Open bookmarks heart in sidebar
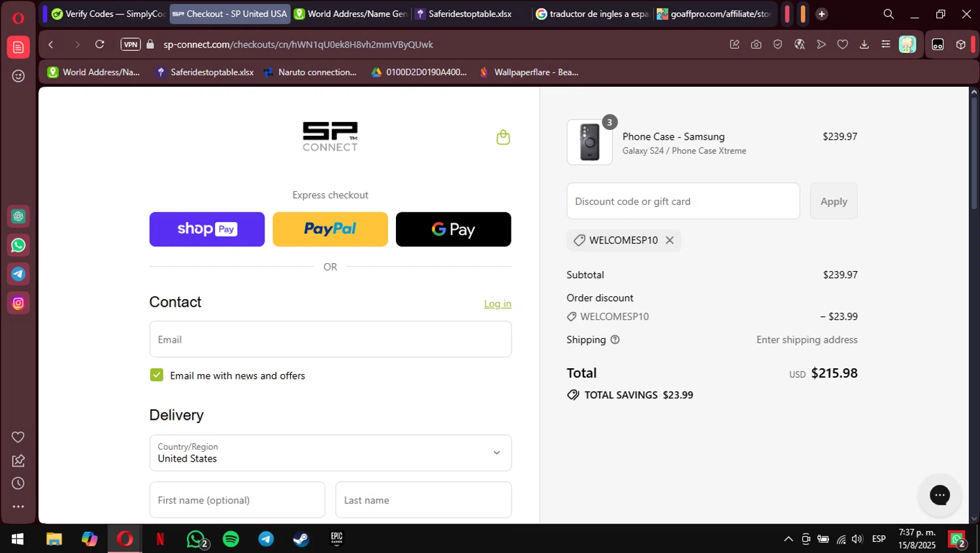The image size is (980, 553). (18, 437)
